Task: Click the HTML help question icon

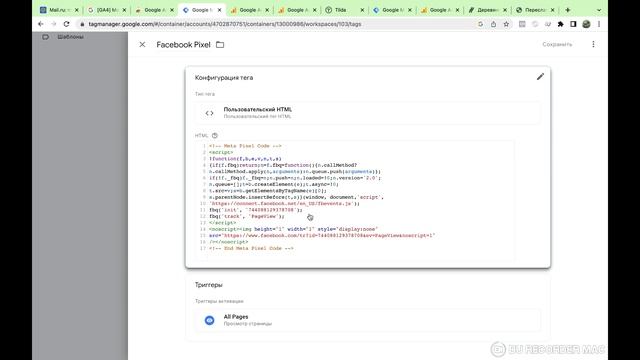Action: [215, 136]
